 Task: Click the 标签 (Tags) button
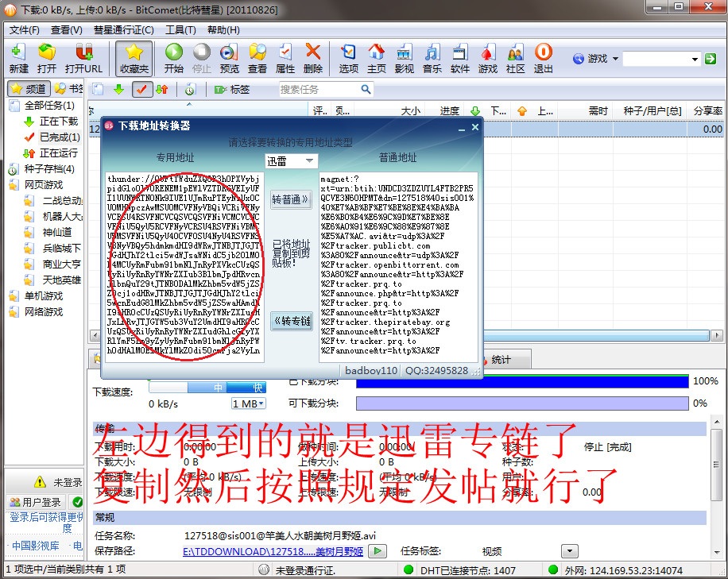coord(232,89)
